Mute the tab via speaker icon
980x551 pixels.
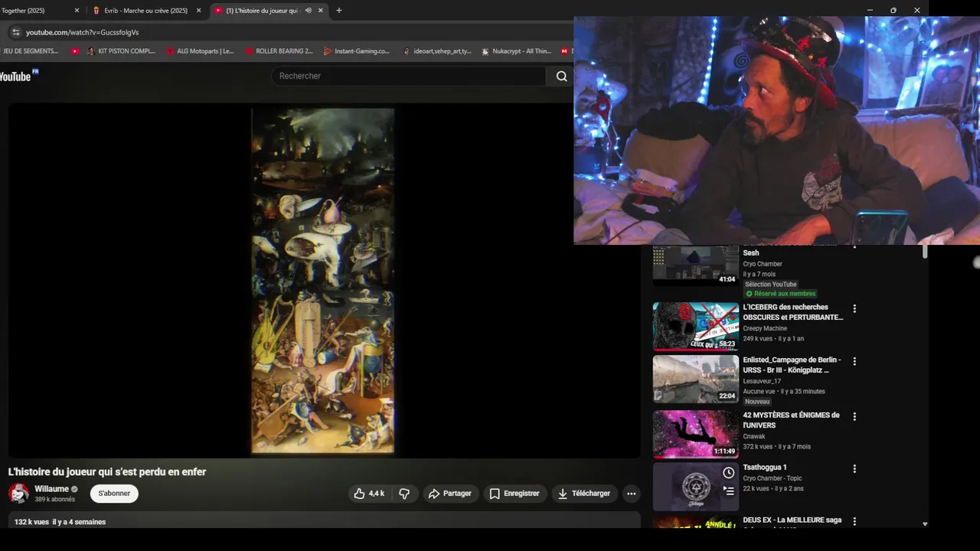pos(308,11)
